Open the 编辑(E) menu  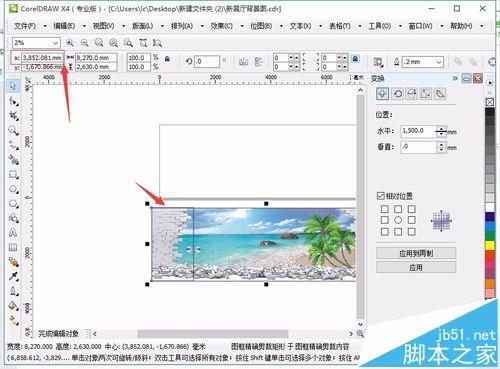click(x=64, y=26)
